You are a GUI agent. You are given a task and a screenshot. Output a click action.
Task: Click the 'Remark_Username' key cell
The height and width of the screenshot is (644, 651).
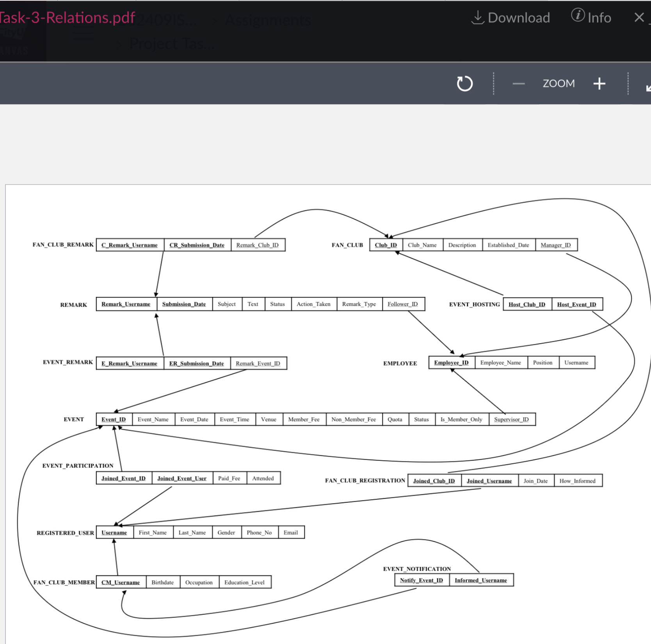coord(126,304)
